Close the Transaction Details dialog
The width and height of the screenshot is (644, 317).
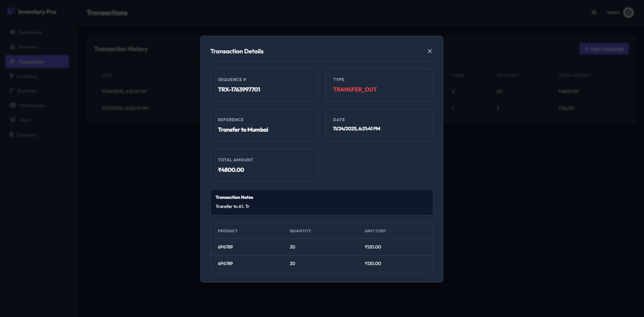pos(430,51)
